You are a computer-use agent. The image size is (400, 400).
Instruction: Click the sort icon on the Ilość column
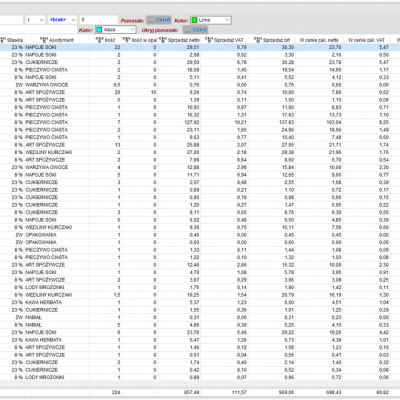(99, 40)
